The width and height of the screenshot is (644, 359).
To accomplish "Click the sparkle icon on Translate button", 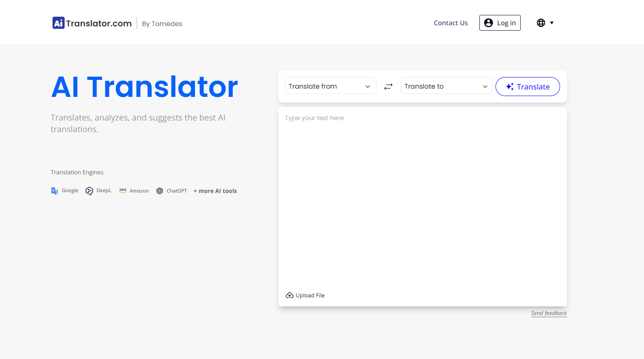I will tap(510, 87).
